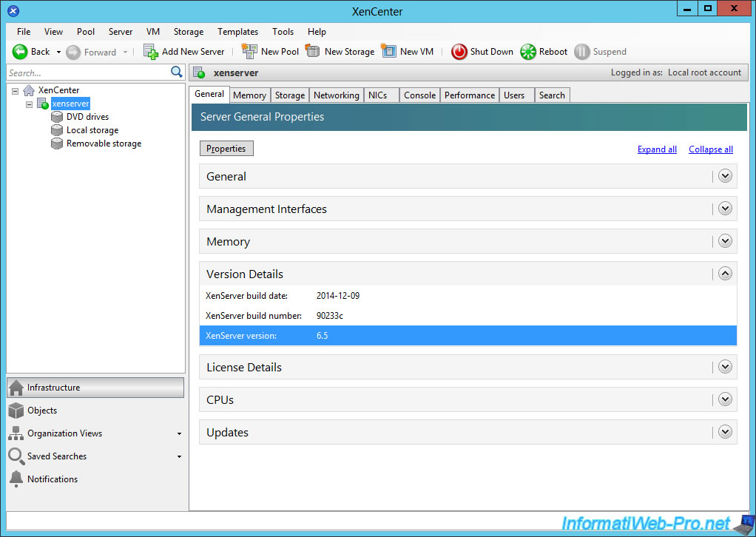Open the Notifications view
This screenshot has width=756, height=537.
[x=95, y=479]
